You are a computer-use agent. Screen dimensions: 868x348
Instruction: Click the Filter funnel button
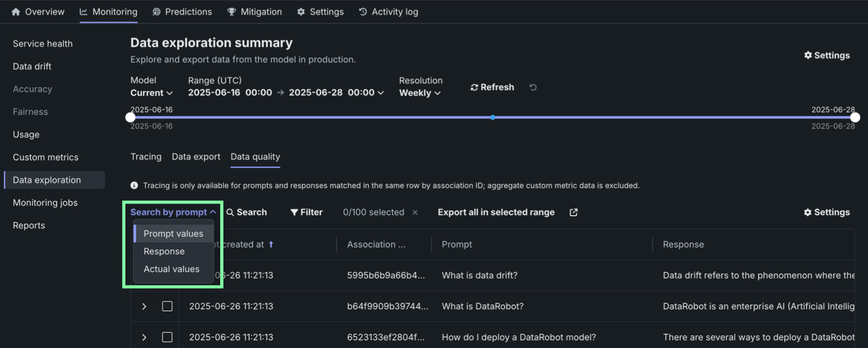(x=306, y=213)
